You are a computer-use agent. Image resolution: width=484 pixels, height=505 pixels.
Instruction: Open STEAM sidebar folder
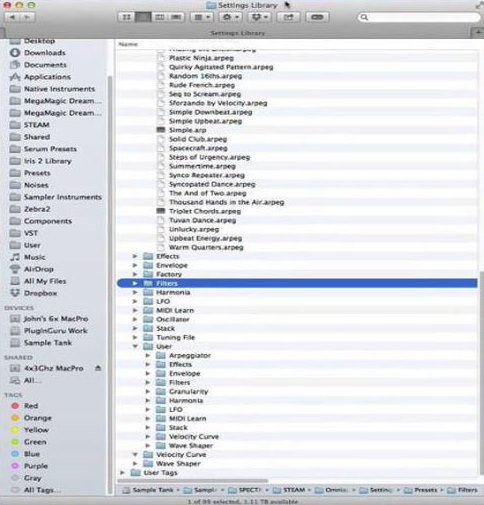37,125
